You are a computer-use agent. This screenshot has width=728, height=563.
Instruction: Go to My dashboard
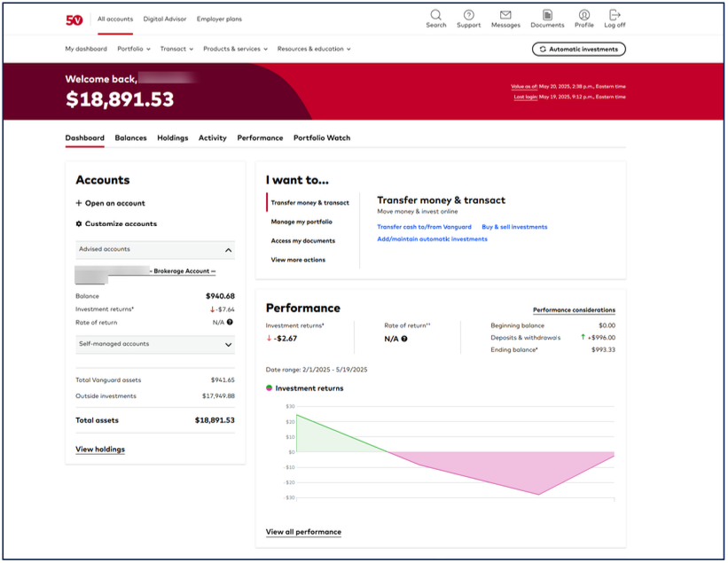[x=86, y=49]
